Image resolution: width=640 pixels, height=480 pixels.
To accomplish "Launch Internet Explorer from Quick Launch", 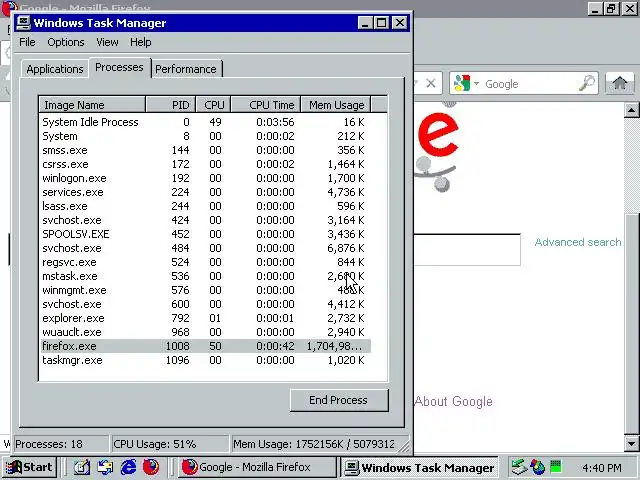I will tap(128, 467).
